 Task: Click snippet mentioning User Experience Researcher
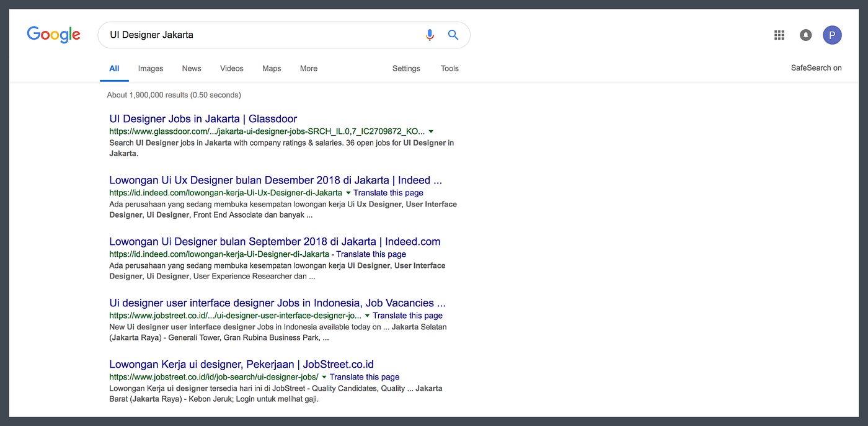277,271
